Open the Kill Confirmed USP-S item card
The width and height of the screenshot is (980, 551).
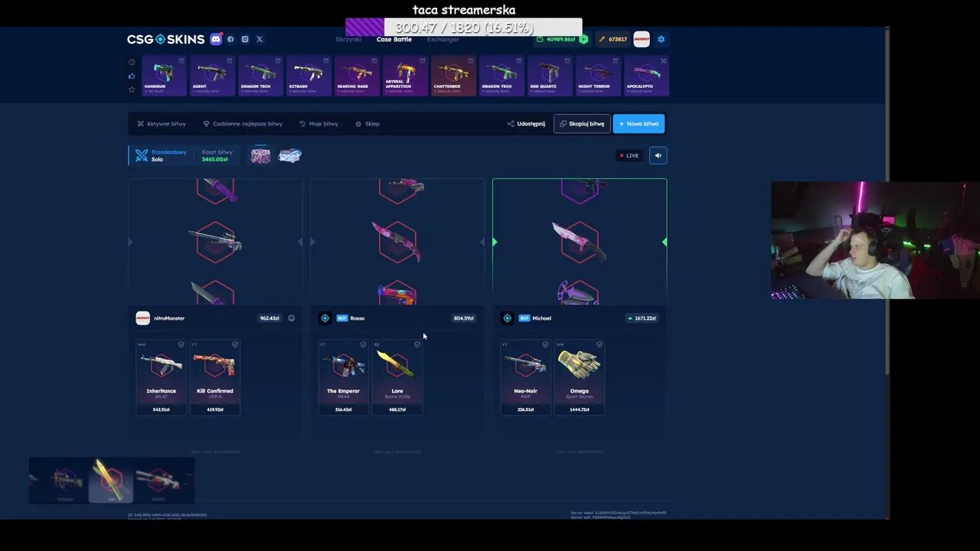214,377
